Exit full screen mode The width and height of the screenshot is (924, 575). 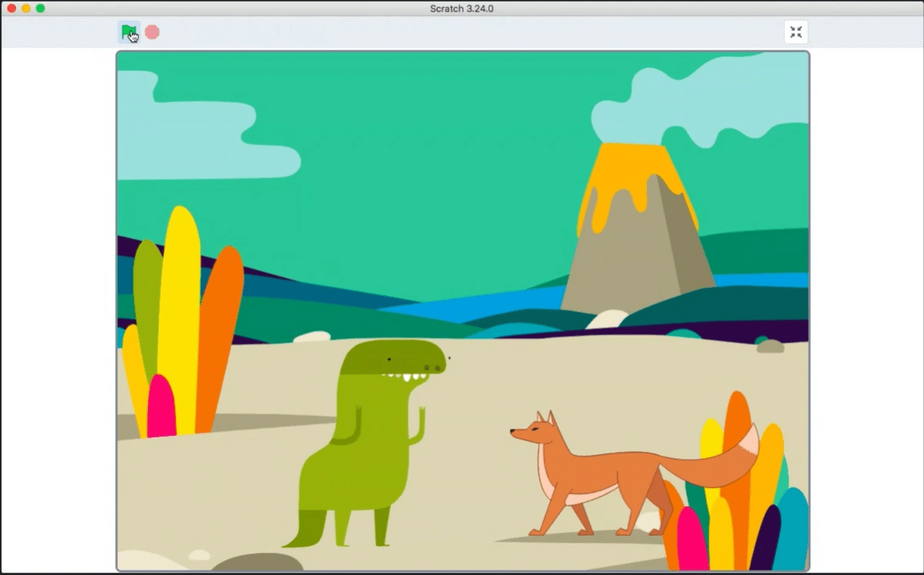coord(796,32)
